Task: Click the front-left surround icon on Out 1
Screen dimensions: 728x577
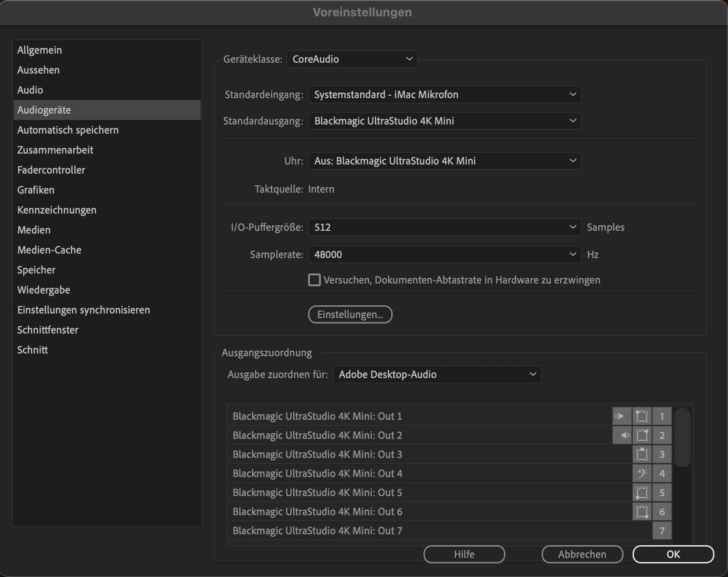Action: point(642,416)
